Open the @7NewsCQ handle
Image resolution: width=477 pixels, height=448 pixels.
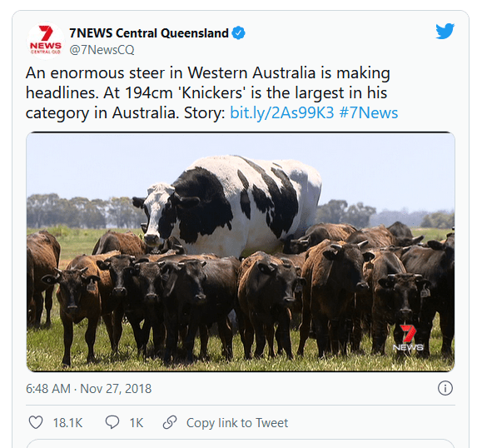tap(102, 50)
